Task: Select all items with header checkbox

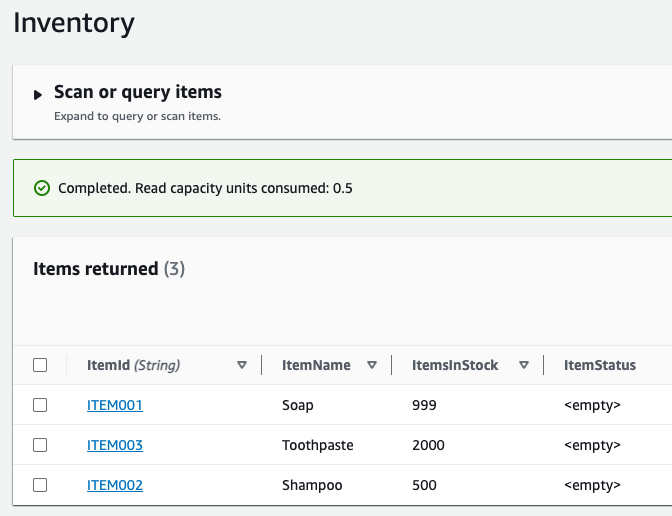Action: pos(40,365)
